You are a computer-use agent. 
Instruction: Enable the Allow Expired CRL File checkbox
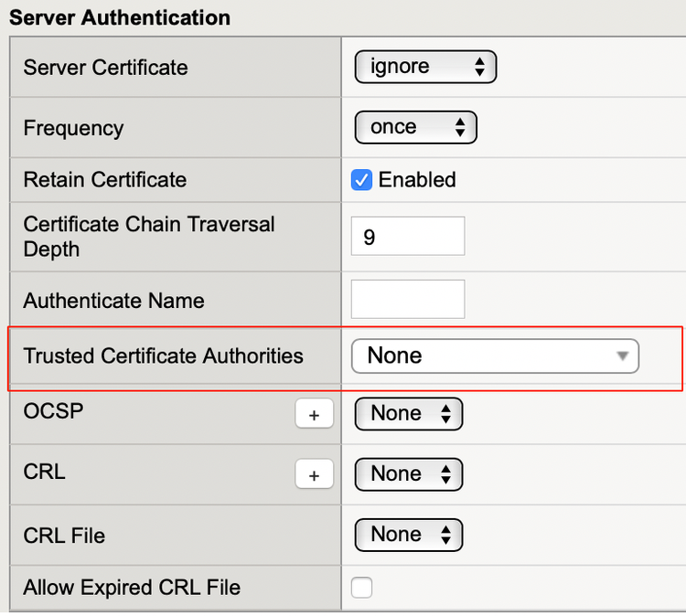[362, 588]
